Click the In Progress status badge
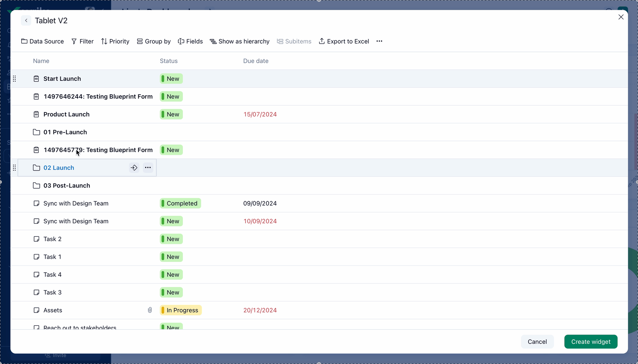Screen dimensions: 638x364 point(181,310)
